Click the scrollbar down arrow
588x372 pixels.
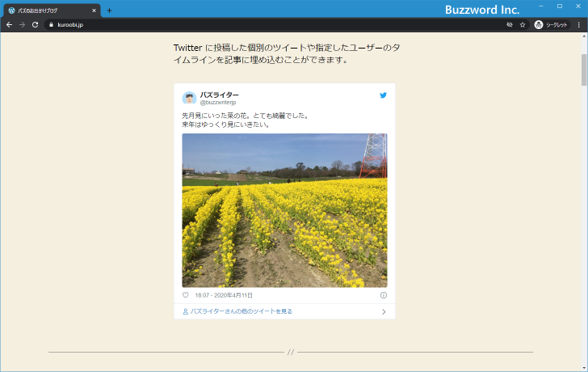584,368
